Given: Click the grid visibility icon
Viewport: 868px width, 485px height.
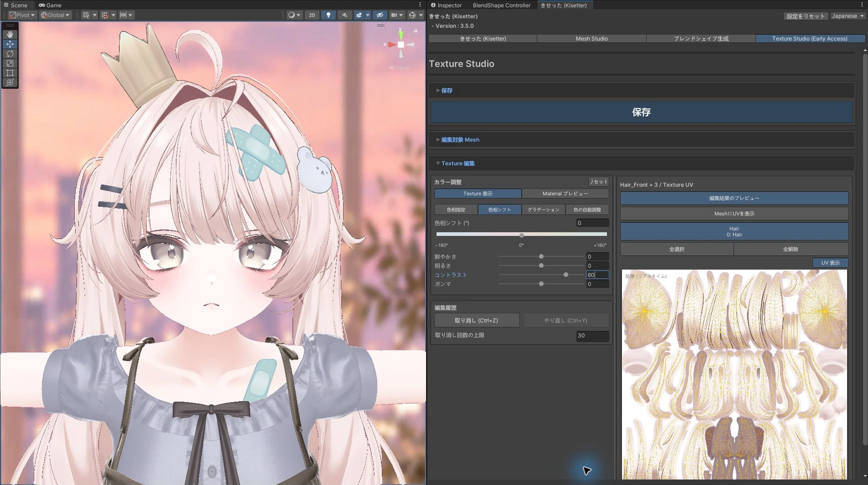Looking at the screenshot, I should [86, 15].
